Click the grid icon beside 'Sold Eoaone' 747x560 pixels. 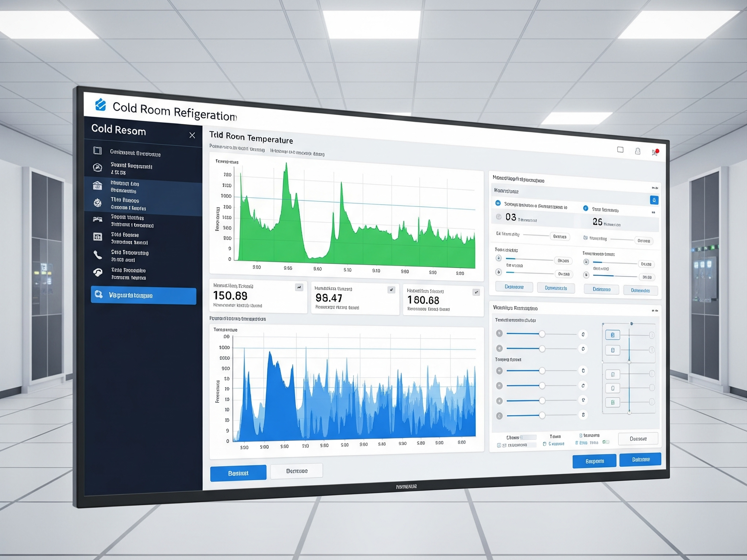(x=97, y=237)
